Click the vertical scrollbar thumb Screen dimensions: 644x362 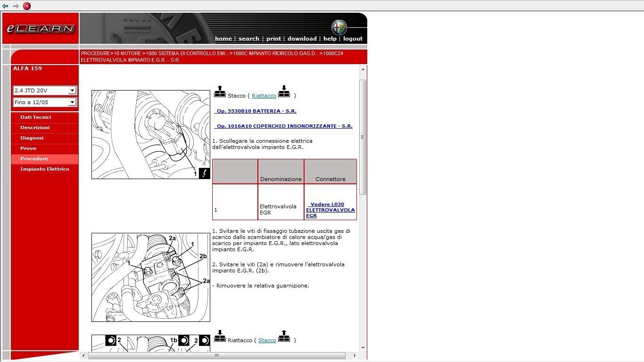pos(363,137)
